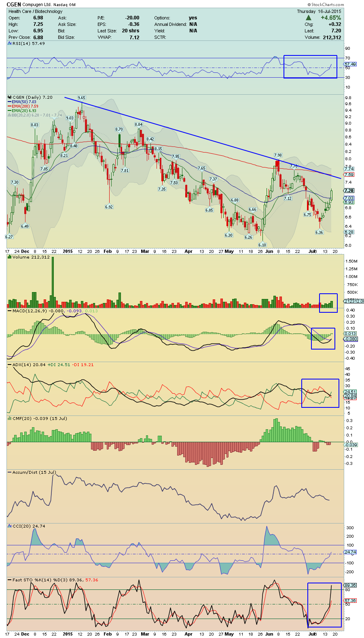
Task: Click the Open value 6.98
Action: pyautogui.click(x=38, y=18)
